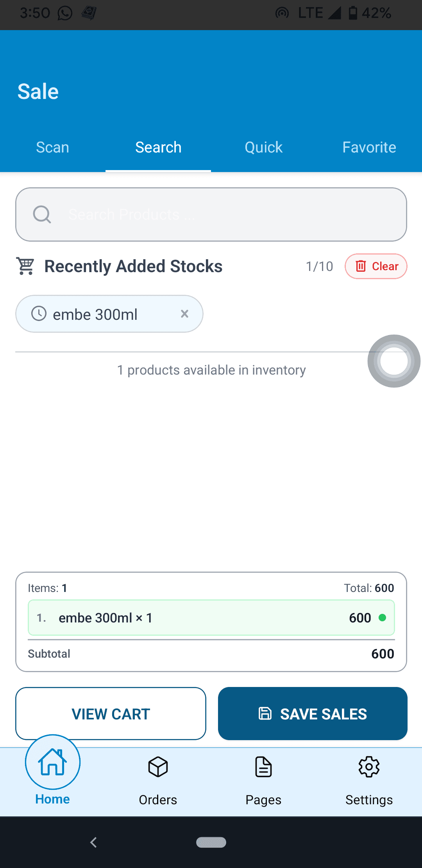Tap the search magnifier icon
422x868 pixels.
coord(42,214)
